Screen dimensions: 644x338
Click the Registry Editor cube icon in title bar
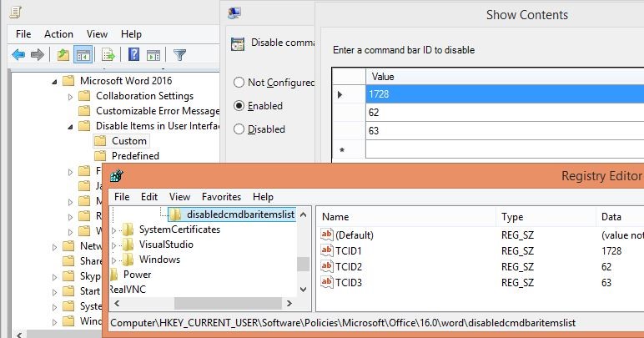coord(117,176)
